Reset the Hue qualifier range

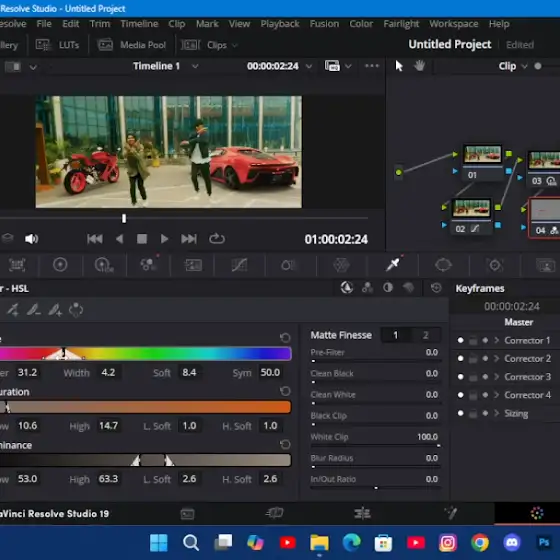[285, 338]
